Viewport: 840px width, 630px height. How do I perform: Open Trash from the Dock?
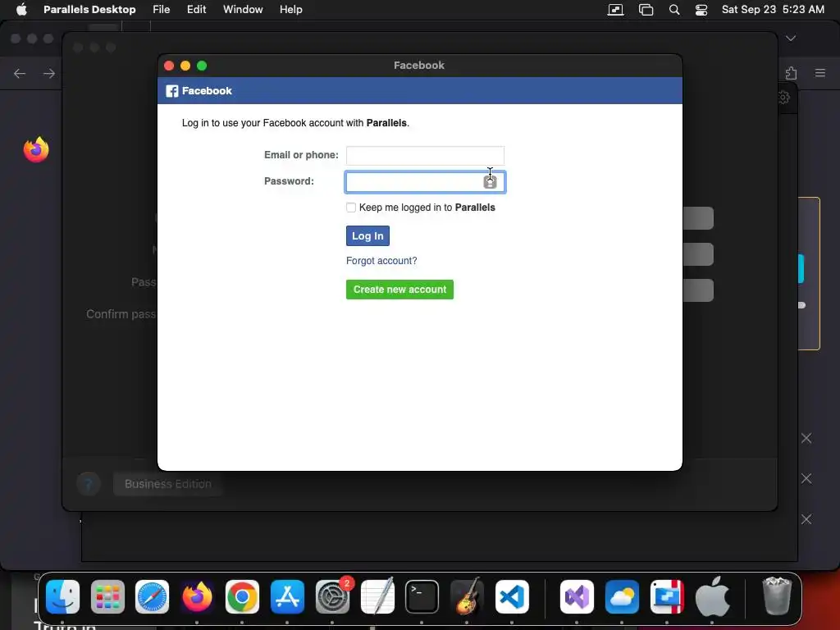click(777, 596)
